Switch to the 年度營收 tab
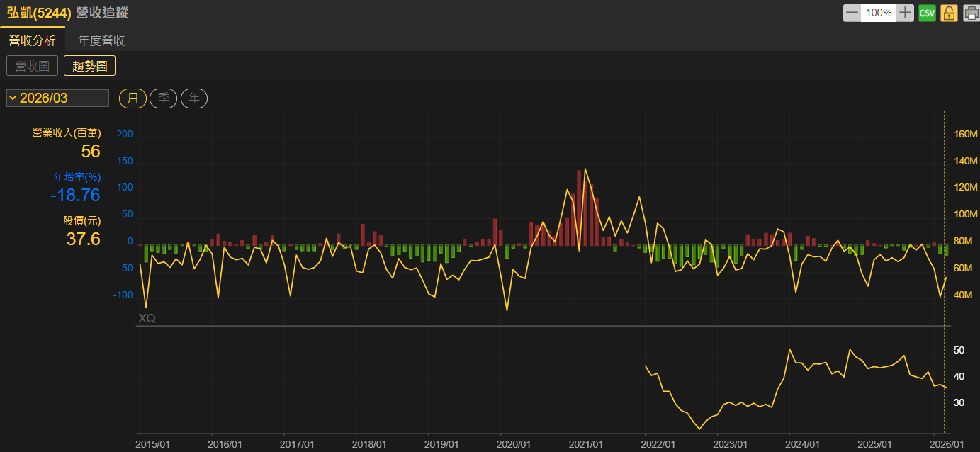The image size is (980, 452). [x=101, y=40]
